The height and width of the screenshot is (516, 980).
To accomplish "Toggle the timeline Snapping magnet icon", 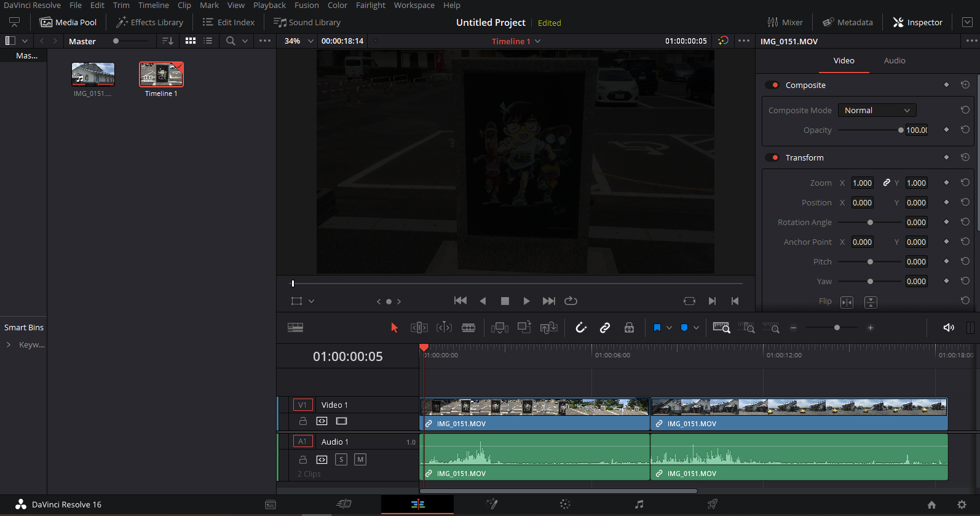I will click(581, 328).
